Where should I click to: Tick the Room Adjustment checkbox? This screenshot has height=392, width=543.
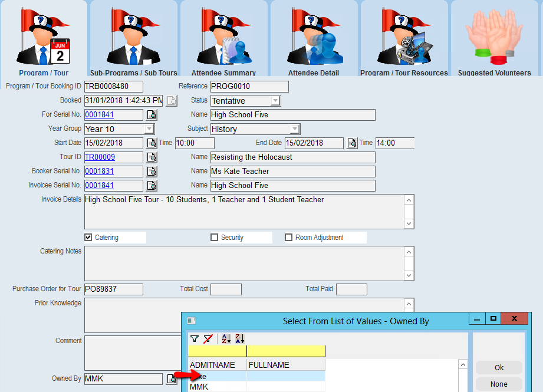click(289, 238)
